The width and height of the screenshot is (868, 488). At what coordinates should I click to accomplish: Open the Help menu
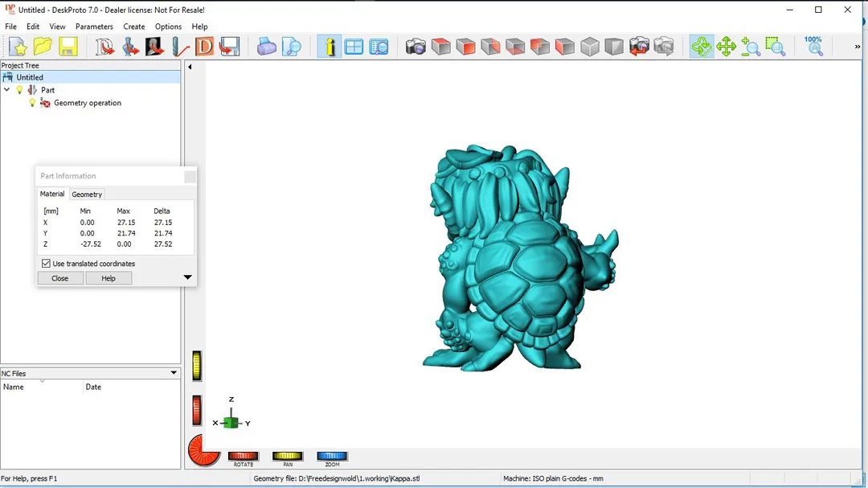[199, 27]
